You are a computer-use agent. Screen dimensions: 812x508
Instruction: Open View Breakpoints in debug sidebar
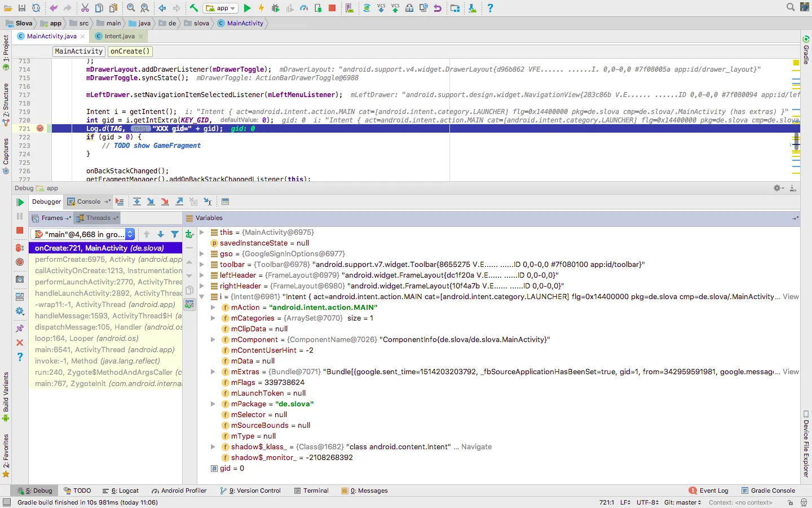click(20, 248)
